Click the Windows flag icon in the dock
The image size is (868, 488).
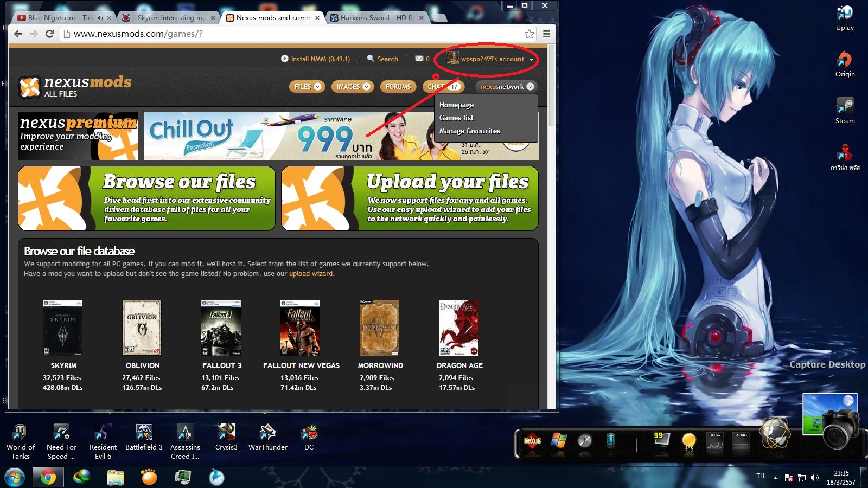[x=558, y=441]
